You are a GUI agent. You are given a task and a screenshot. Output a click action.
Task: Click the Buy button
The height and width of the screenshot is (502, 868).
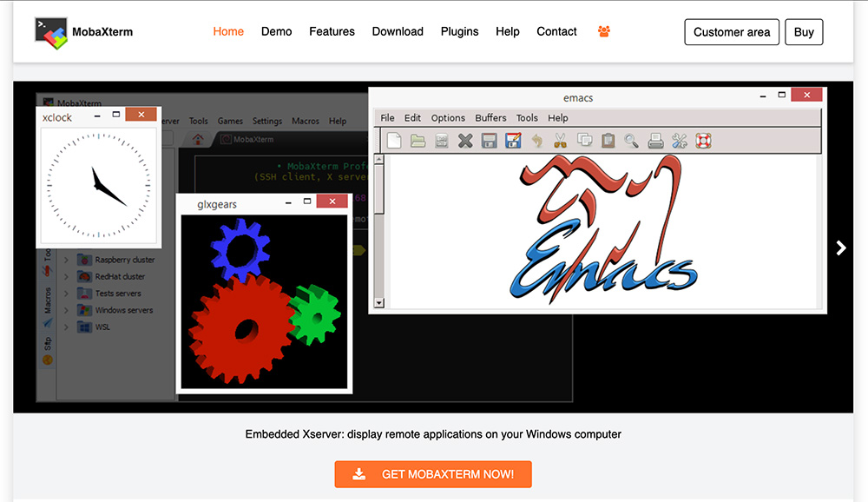(x=804, y=32)
